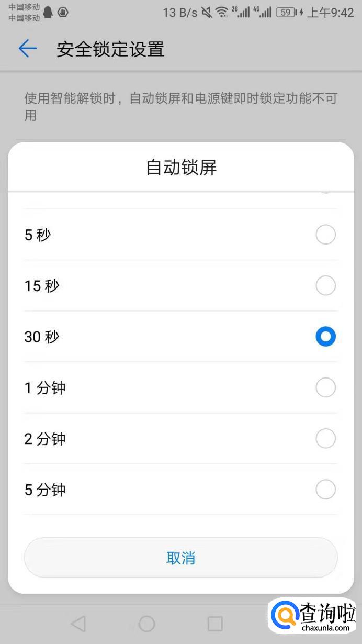Tap the muted sound icon in status bar
The image size is (362, 644).
click(x=207, y=13)
